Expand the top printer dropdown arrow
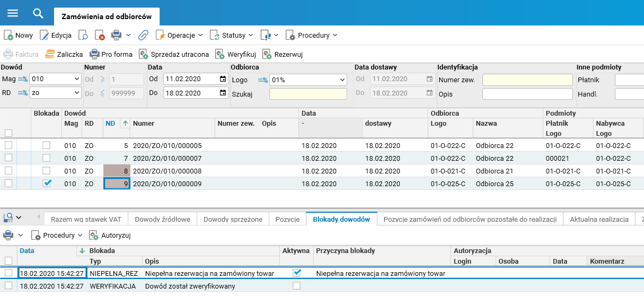 coord(128,36)
